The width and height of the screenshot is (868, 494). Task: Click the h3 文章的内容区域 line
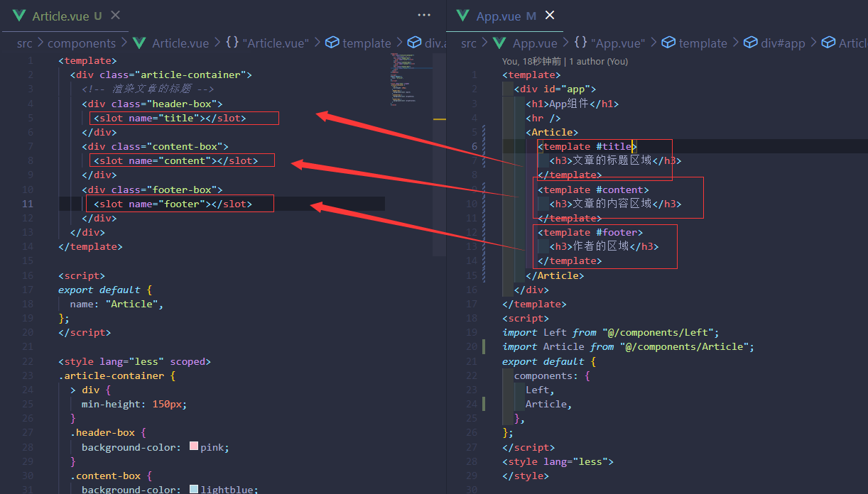(x=615, y=204)
